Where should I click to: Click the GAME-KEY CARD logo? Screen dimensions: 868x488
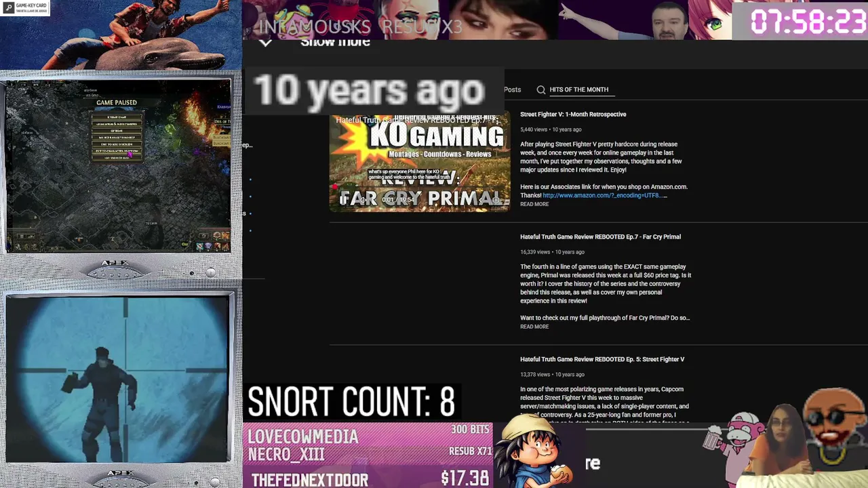pyautogui.click(x=24, y=7)
